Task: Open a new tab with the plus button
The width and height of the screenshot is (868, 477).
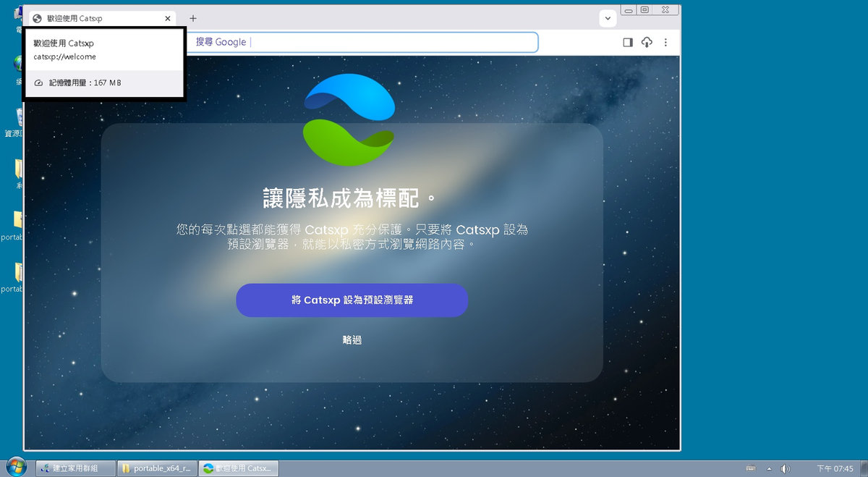Action: pyautogui.click(x=193, y=19)
